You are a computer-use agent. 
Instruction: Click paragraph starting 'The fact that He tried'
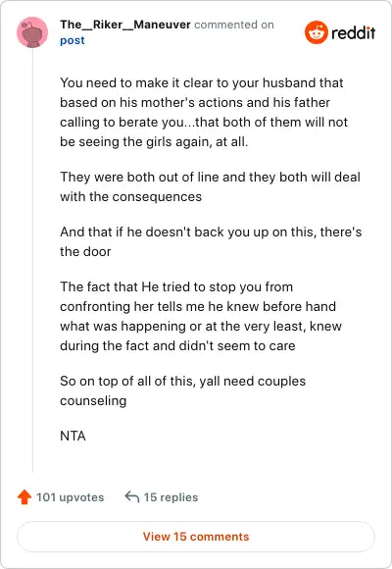201,316
